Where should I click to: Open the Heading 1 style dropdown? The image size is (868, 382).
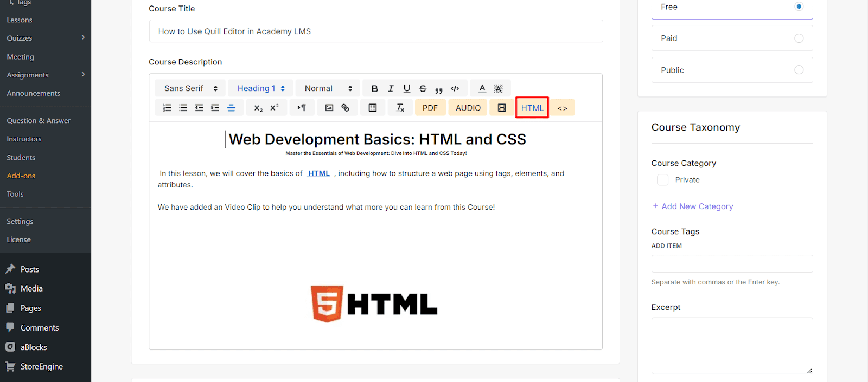[260, 88]
